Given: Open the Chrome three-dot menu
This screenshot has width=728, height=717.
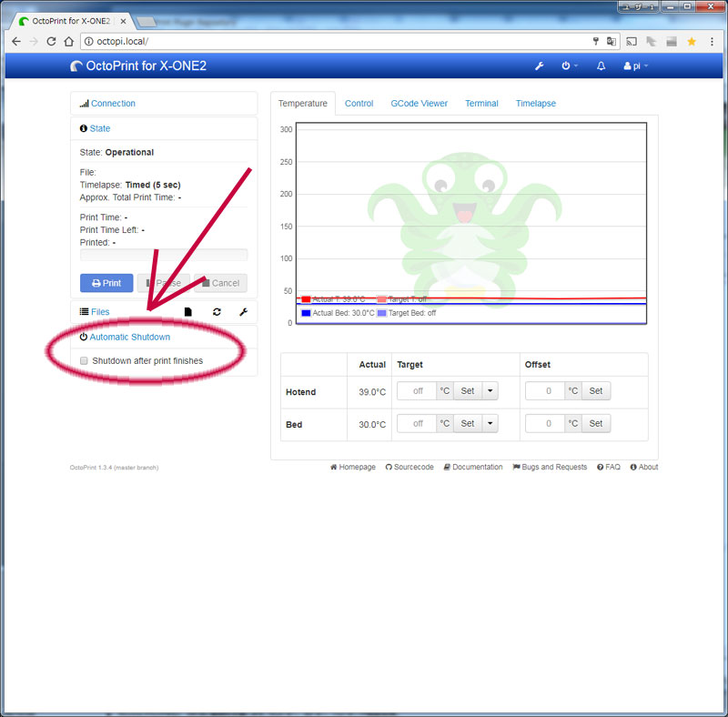Looking at the screenshot, I should pos(712,41).
